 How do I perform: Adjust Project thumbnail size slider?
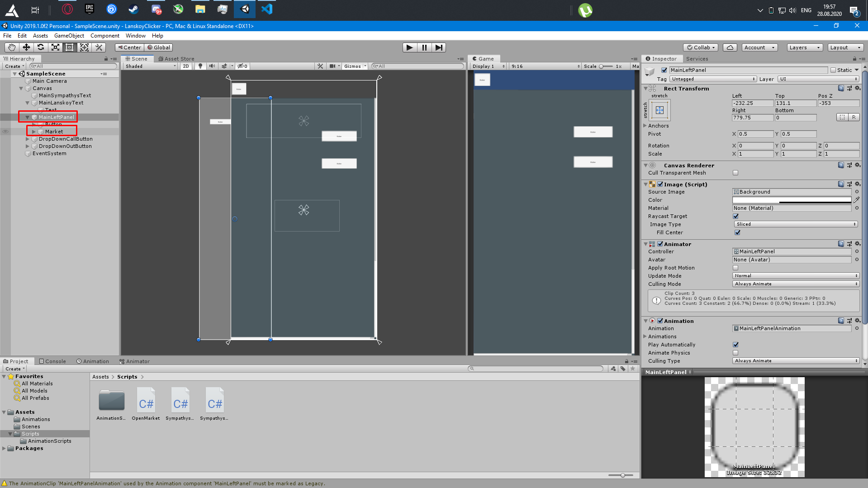tap(621, 475)
